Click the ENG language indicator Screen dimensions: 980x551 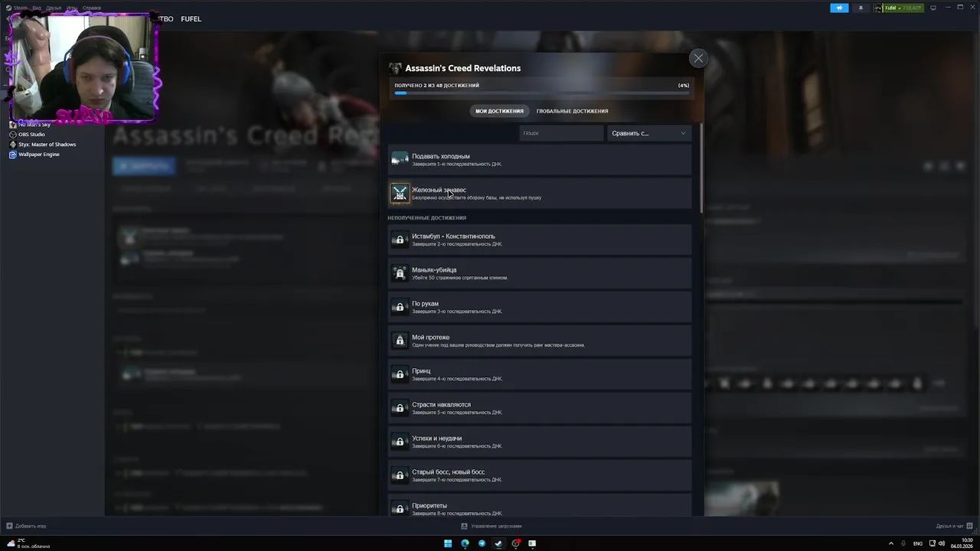pos(918,543)
